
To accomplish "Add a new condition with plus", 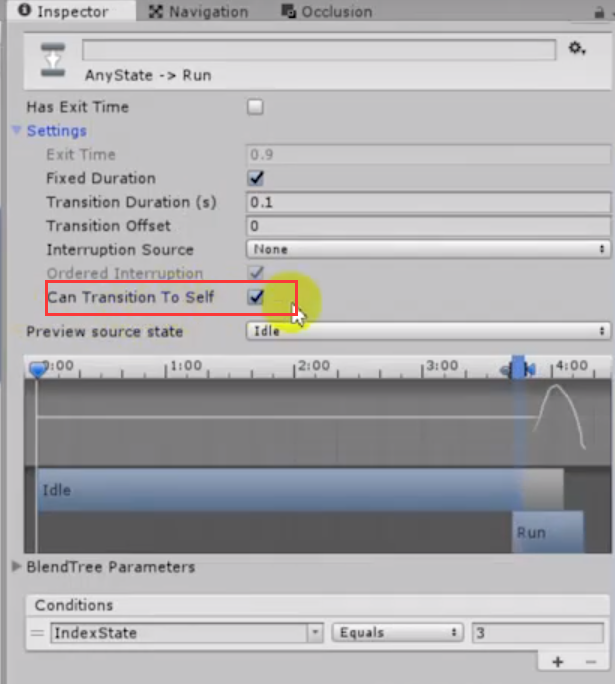I will pyautogui.click(x=557, y=662).
